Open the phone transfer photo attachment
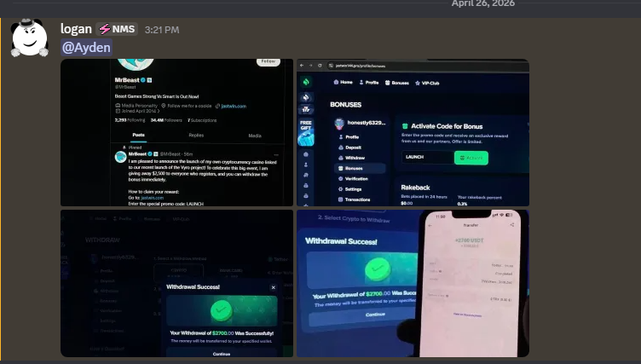Screen dimensions: 641x364 [x=413, y=283]
